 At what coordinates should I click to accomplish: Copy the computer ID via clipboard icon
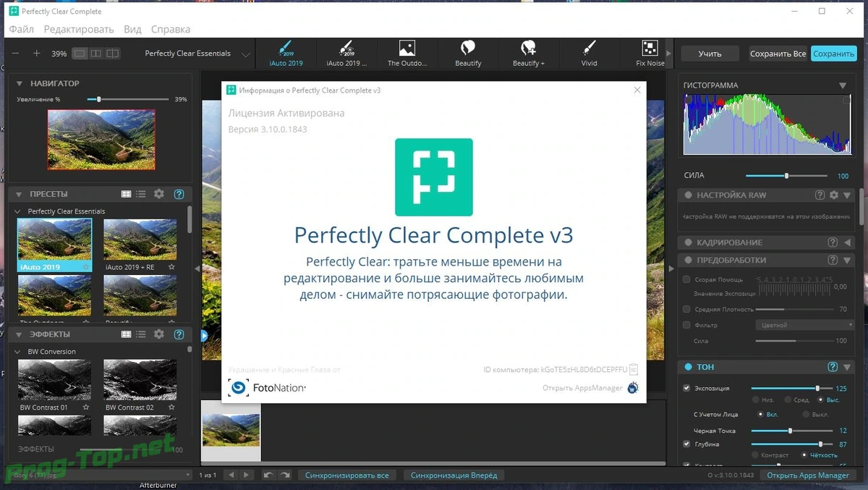634,369
